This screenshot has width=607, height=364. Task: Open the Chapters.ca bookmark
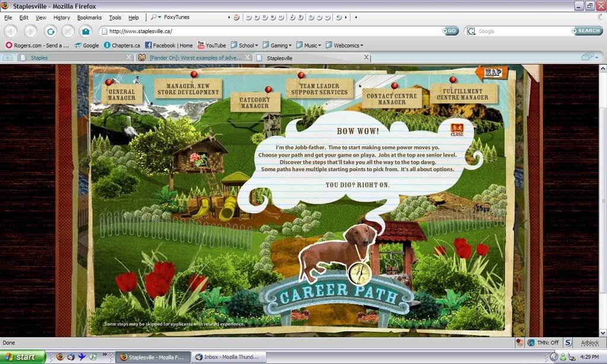coord(122,45)
